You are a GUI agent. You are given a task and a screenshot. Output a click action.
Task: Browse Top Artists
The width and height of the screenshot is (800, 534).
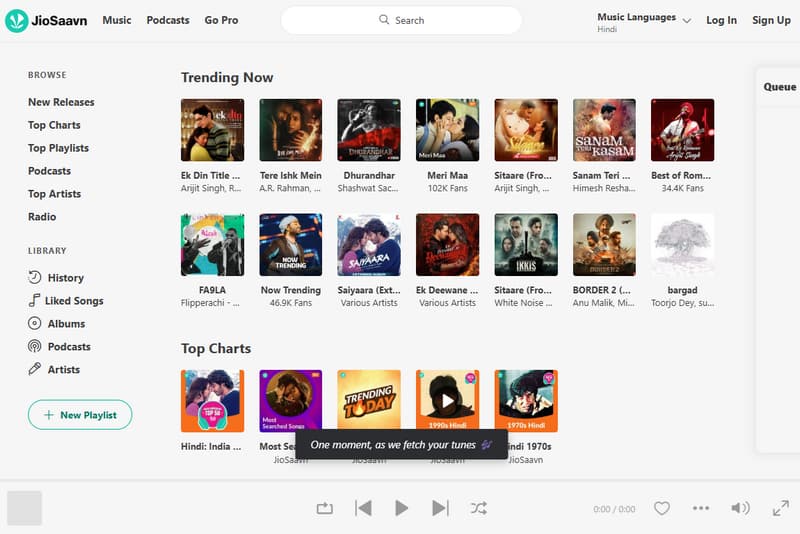(55, 194)
